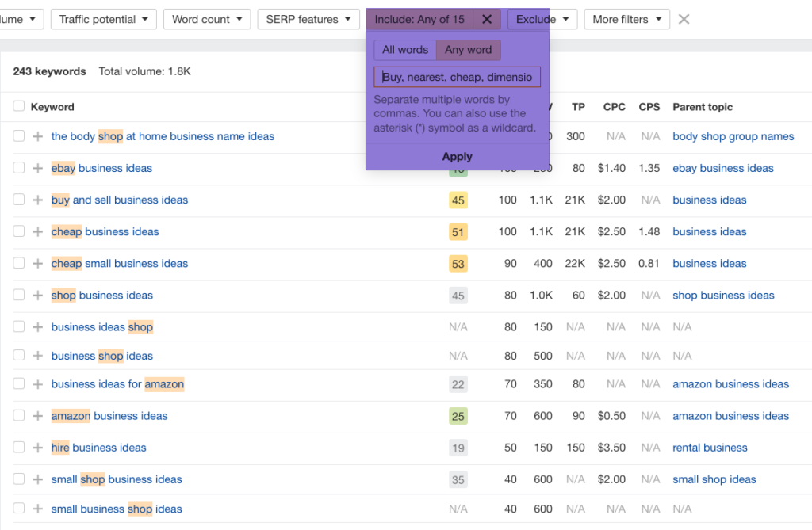Add 'amazon business ideas' with plus icon
The image size is (812, 530).
(x=37, y=416)
